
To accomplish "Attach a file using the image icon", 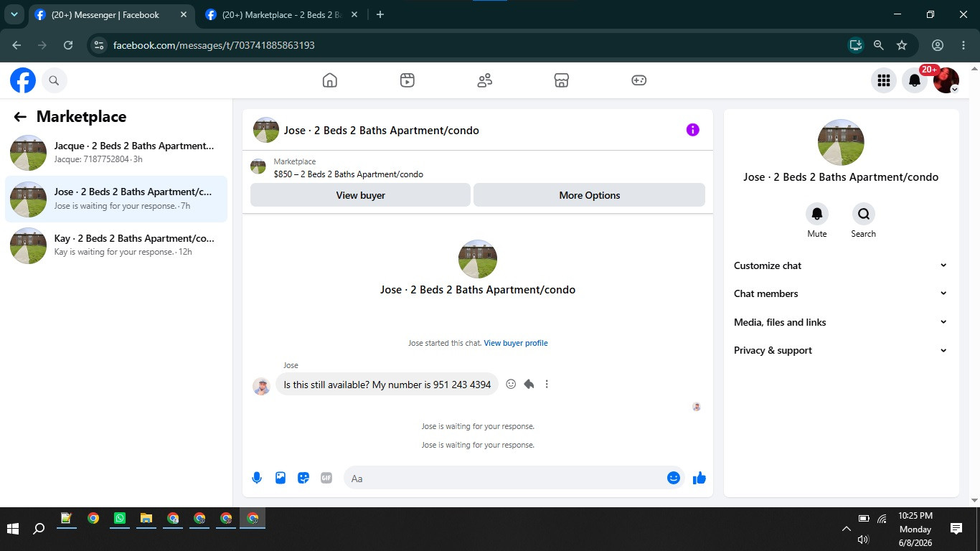I will 281,478.
